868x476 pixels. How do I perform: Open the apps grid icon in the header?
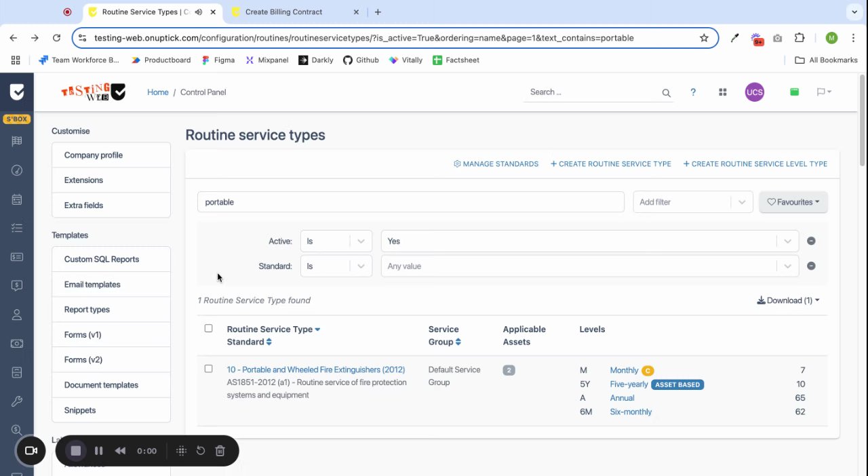click(x=723, y=92)
